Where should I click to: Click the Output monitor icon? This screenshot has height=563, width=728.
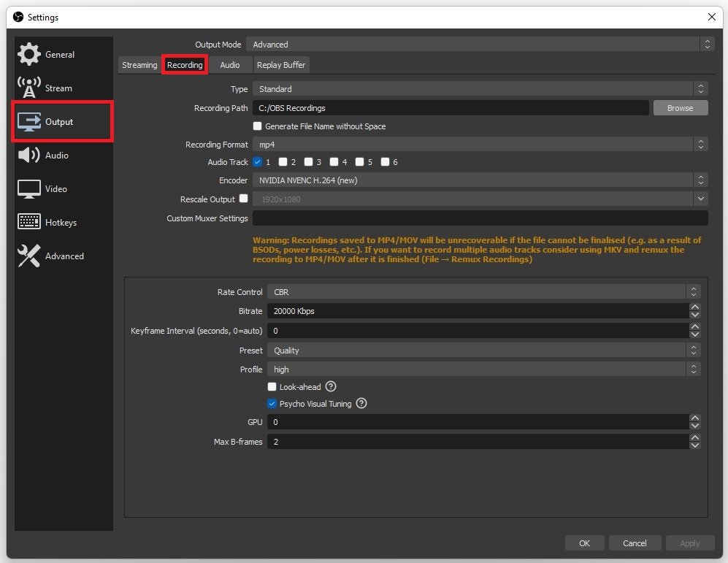[29, 122]
